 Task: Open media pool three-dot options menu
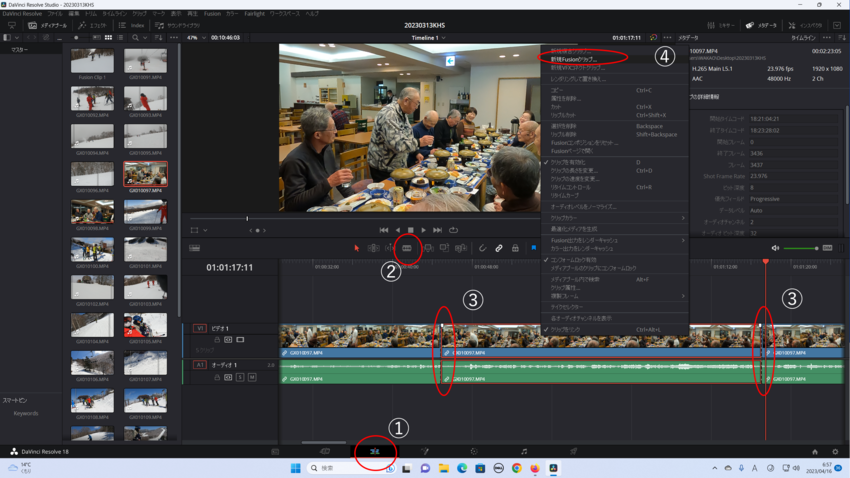[173, 38]
